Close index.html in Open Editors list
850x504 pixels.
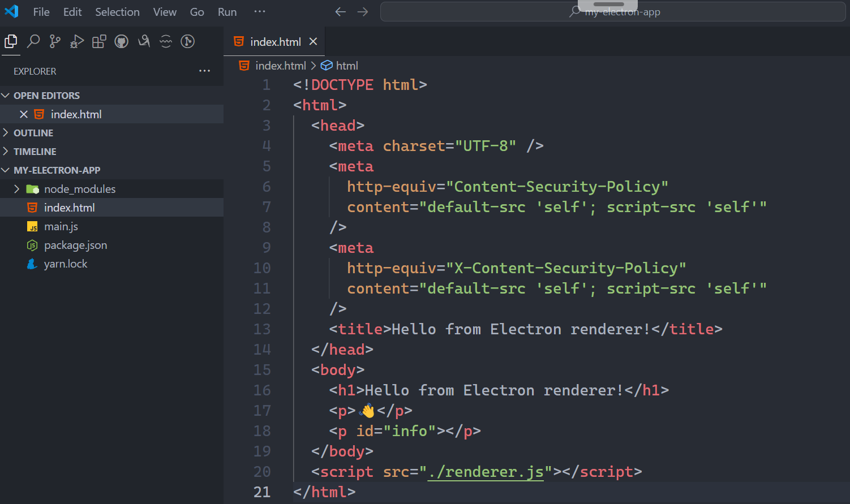(x=24, y=114)
